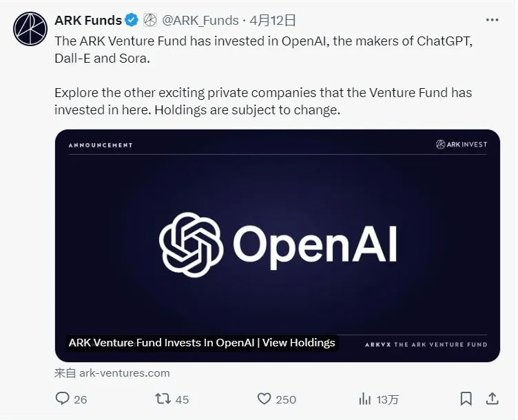Click the small ARK affiliate badge icon
The image size is (518, 420).
tap(149, 20)
